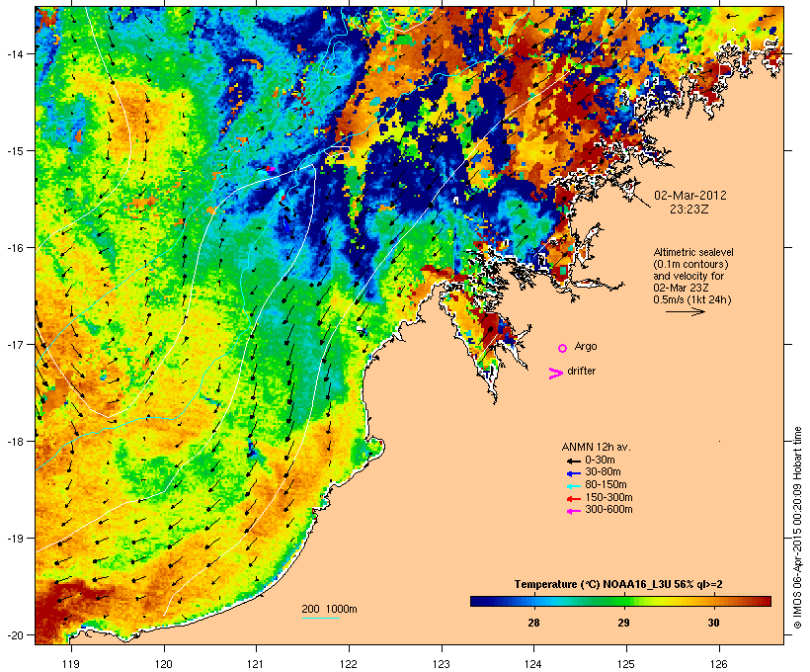Click the dark red end of temperature colorbar
810x672 pixels.
pos(766,601)
